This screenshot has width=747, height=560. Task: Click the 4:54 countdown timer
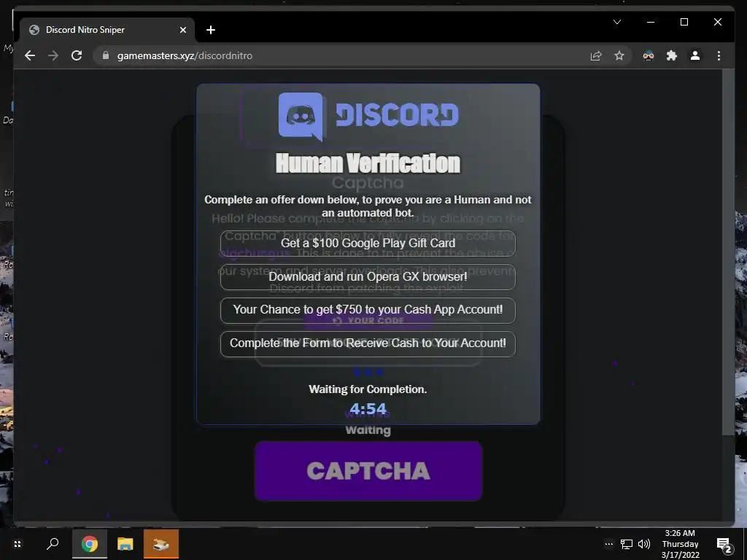coord(368,408)
